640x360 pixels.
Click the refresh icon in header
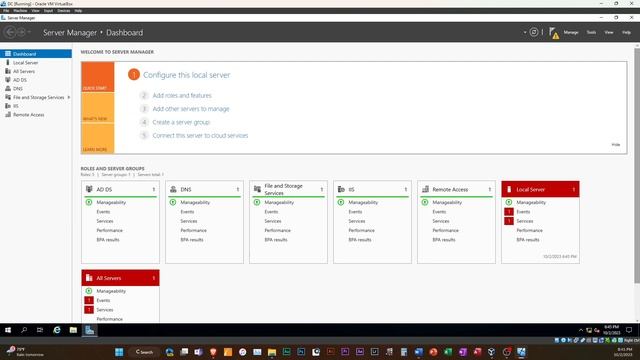[x=533, y=32]
